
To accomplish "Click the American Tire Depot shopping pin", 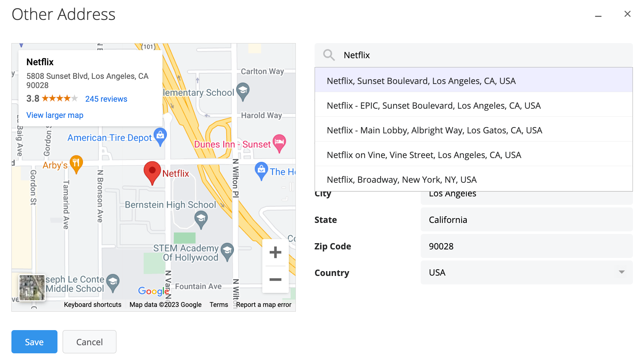I will (x=160, y=137).
